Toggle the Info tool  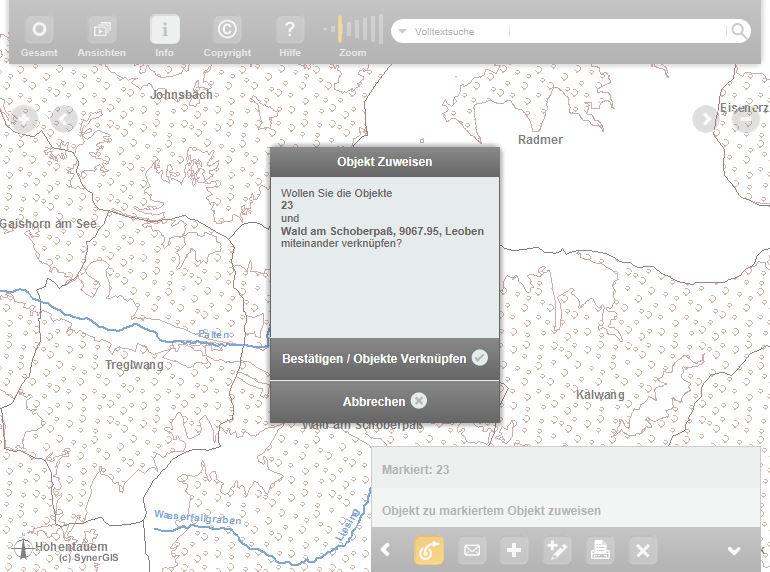point(165,30)
